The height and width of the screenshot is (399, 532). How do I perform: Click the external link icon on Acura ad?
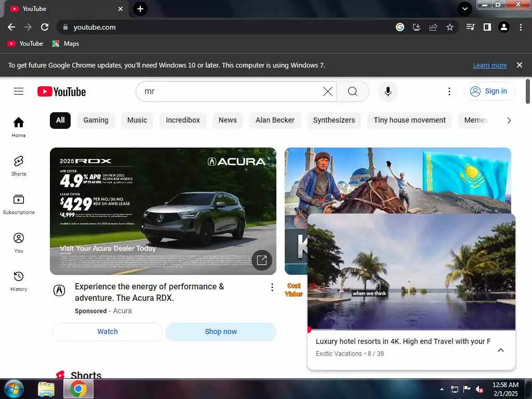point(262,260)
